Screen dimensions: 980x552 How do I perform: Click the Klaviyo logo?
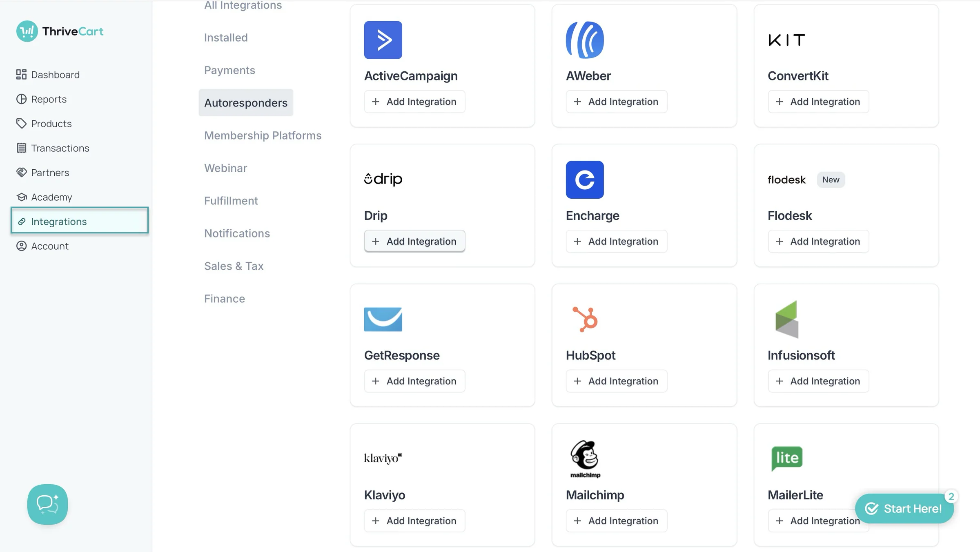[383, 458]
